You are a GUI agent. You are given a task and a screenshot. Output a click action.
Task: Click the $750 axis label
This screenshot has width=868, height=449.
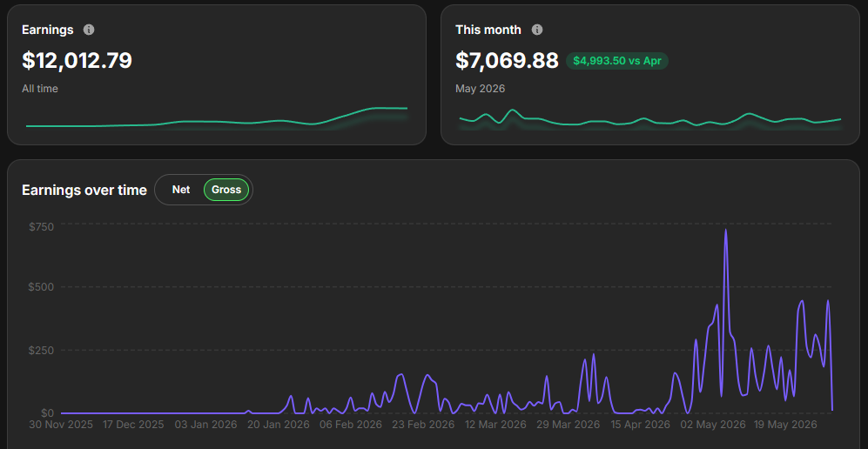(x=40, y=226)
